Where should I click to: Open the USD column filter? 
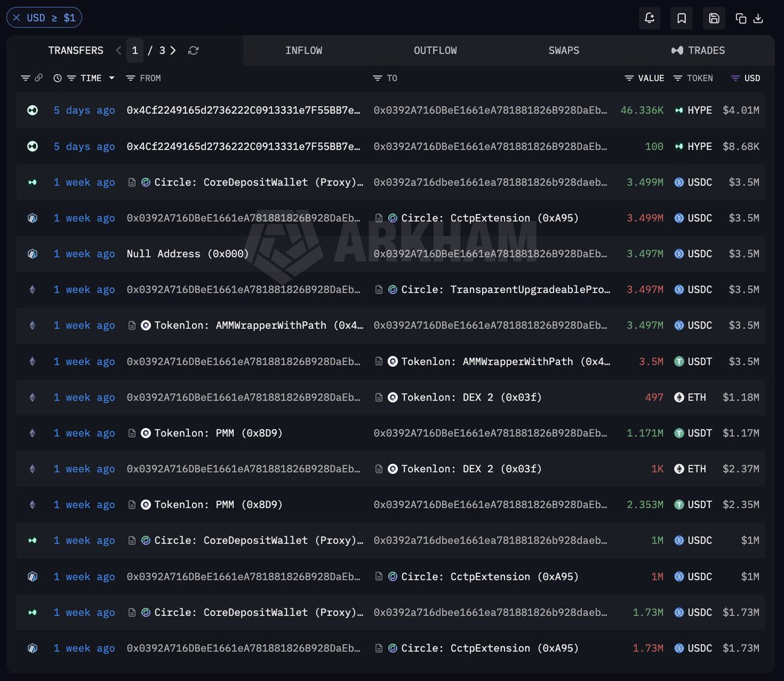point(736,78)
